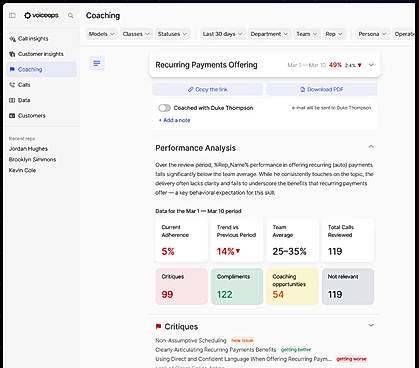Open recent rep Jordan Hughes
The width and height of the screenshot is (419, 368).
(28, 149)
